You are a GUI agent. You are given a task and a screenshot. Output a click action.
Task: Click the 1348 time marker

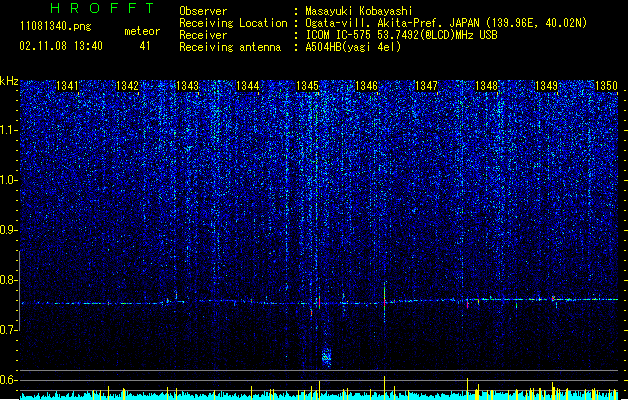coord(486,86)
